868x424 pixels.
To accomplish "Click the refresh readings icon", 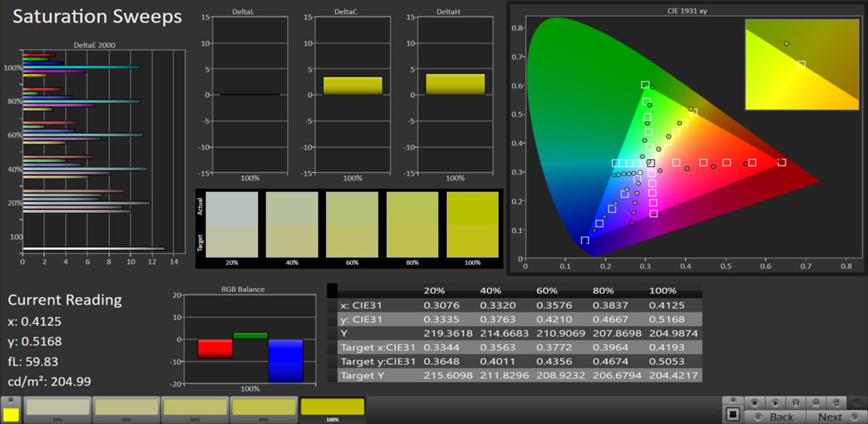I will (x=837, y=403).
